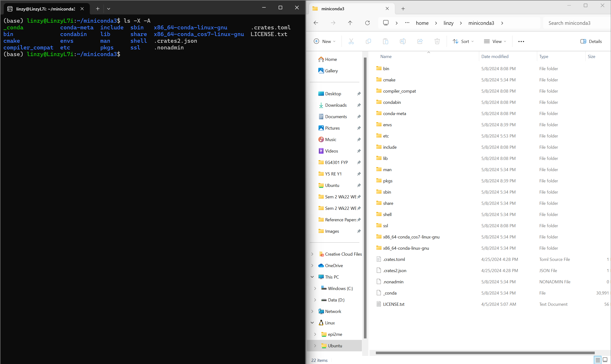This screenshot has height=364, width=611.
Task: Toggle the Details pane button
Action: click(x=591, y=42)
